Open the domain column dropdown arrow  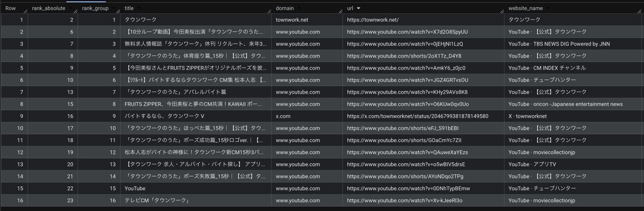[x=299, y=8]
